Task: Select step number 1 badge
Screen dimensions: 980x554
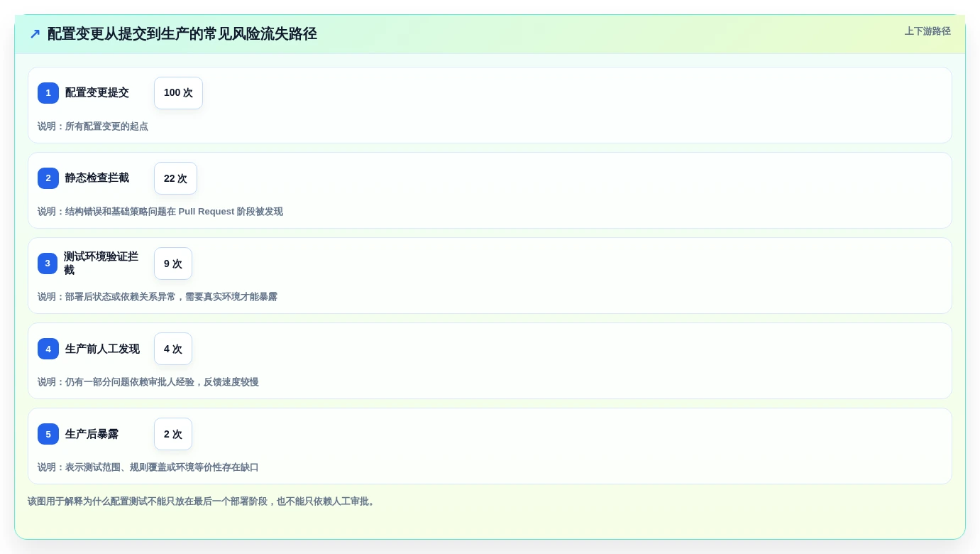Action: coord(48,93)
